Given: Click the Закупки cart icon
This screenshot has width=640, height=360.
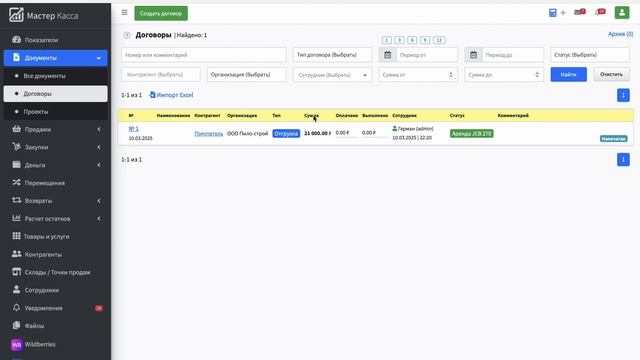Looking at the screenshot, I should [x=16, y=147].
